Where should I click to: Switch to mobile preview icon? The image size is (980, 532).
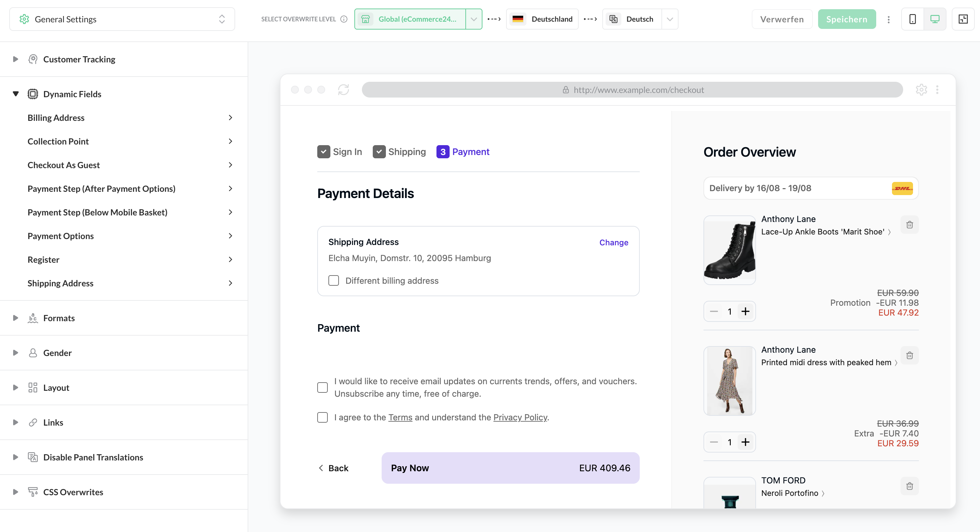coord(912,19)
